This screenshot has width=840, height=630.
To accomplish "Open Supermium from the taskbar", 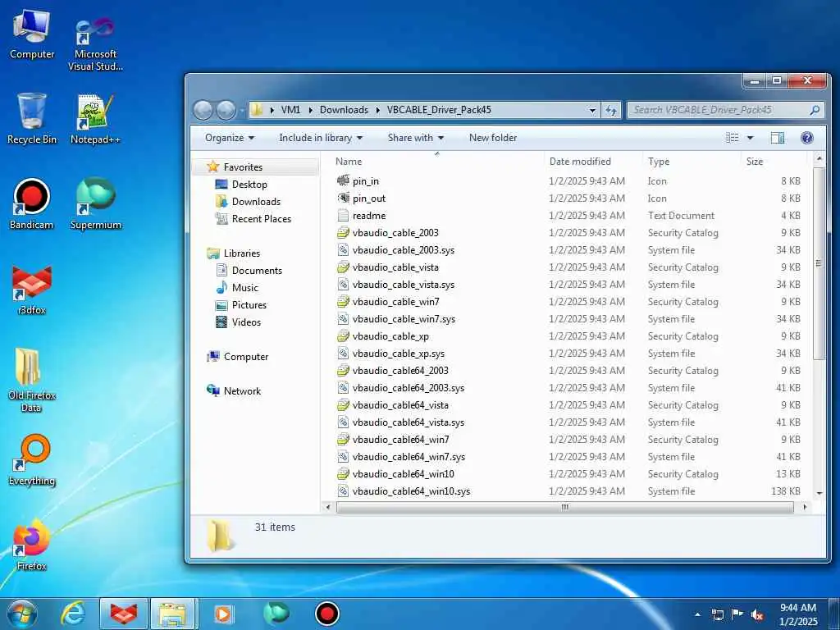I will (276, 614).
